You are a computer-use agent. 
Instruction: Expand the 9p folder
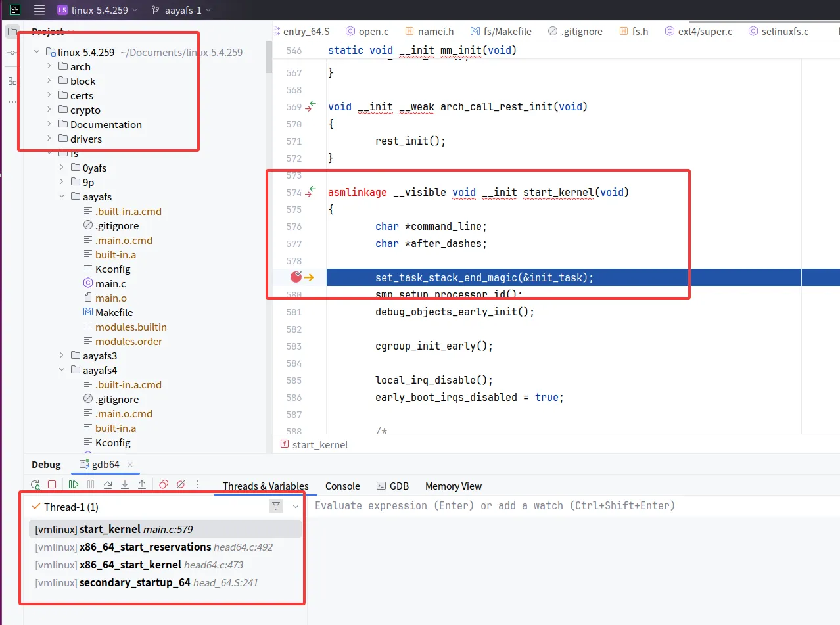point(62,182)
